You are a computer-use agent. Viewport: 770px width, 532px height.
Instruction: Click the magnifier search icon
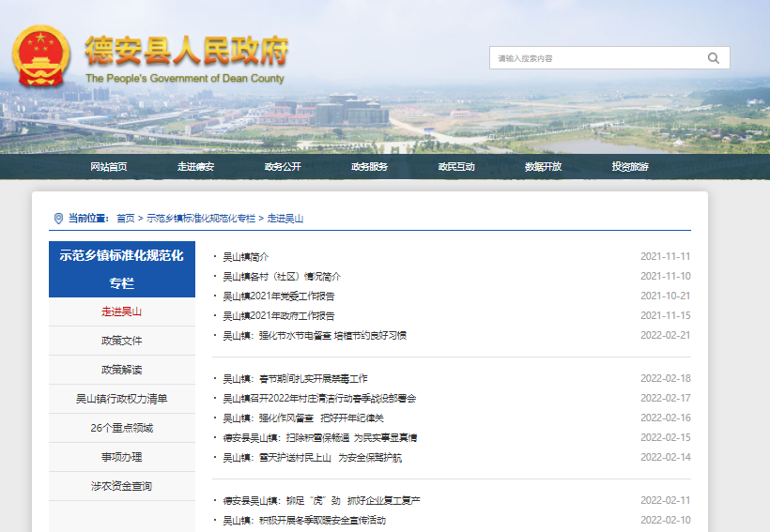714,58
